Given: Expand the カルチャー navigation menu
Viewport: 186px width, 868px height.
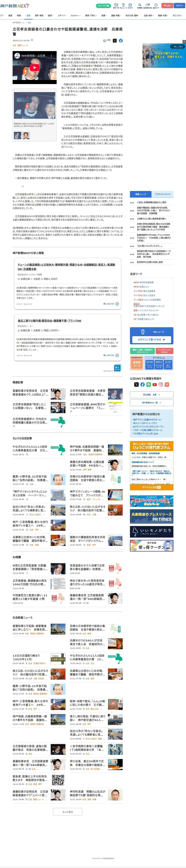Looking at the screenshot, I should (x=76, y=15).
